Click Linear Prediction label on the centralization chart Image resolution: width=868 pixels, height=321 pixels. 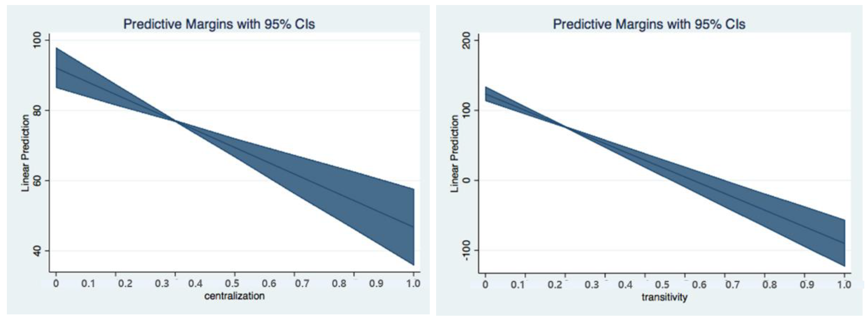pos(26,153)
